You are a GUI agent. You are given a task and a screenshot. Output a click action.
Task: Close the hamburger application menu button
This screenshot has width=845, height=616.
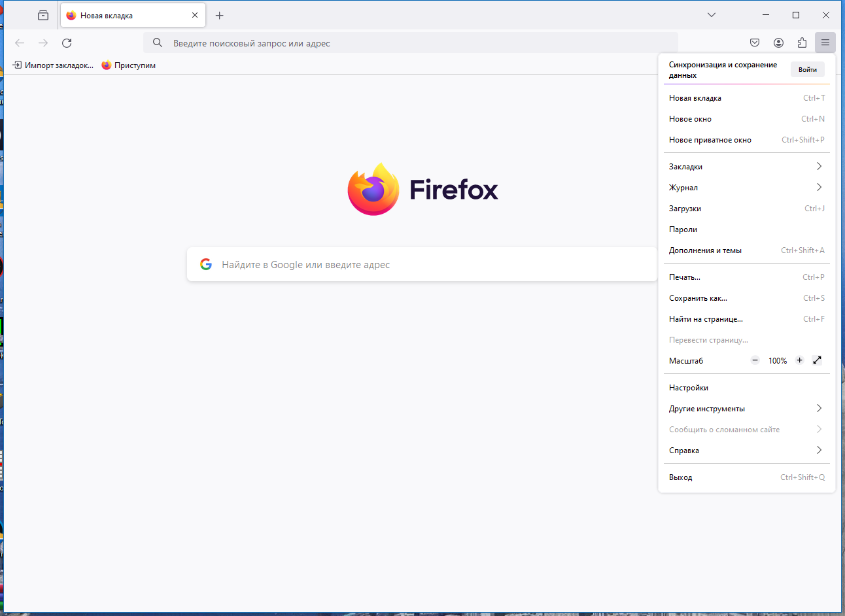click(x=825, y=43)
